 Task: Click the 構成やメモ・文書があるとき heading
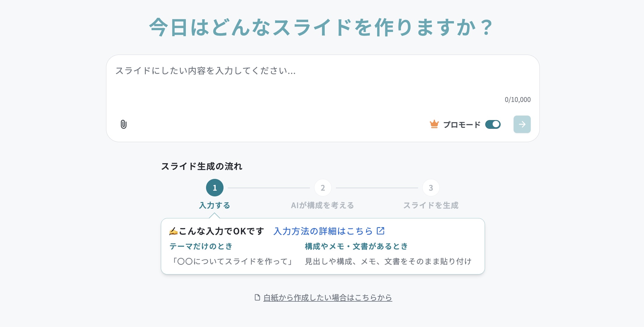click(x=356, y=246)
